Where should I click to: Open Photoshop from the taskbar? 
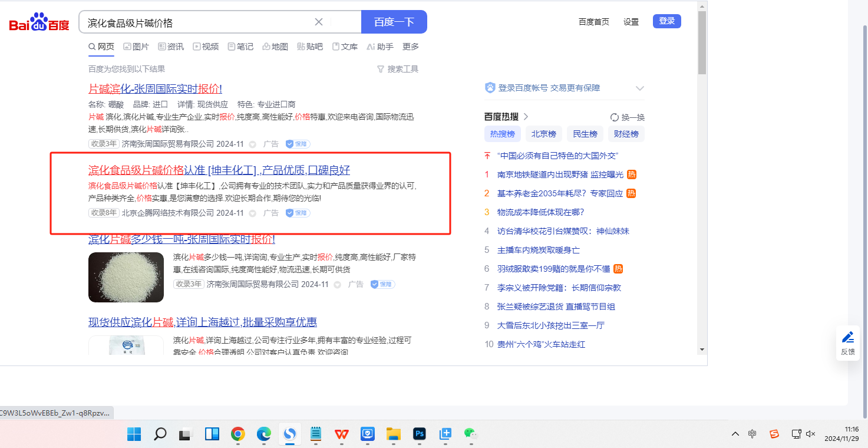[x=420, y=434]
